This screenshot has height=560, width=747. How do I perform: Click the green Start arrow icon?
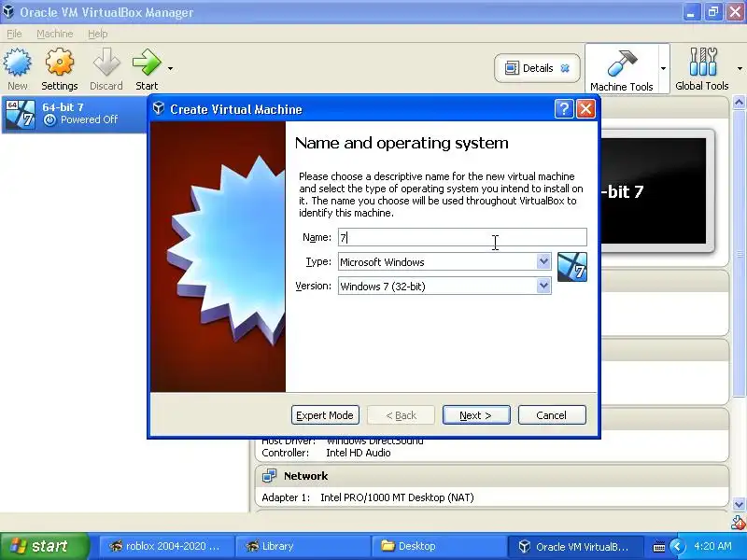pyautogui.click(x=147, y=63)
